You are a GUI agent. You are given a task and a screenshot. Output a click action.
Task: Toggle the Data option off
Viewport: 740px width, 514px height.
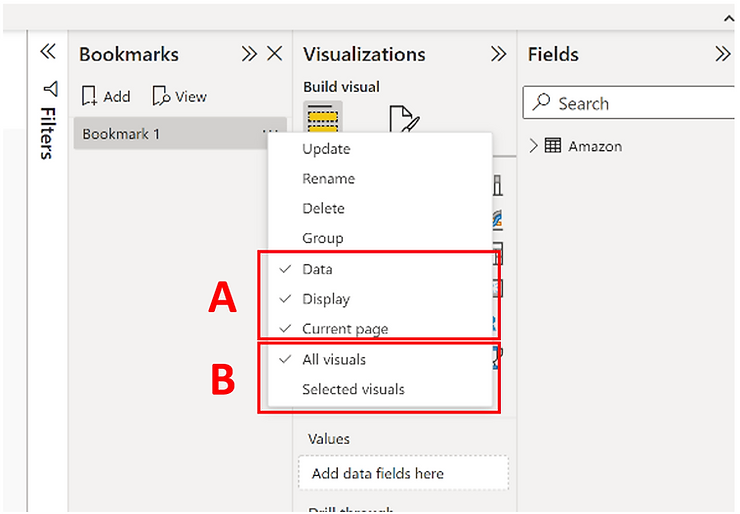[380, 269]
